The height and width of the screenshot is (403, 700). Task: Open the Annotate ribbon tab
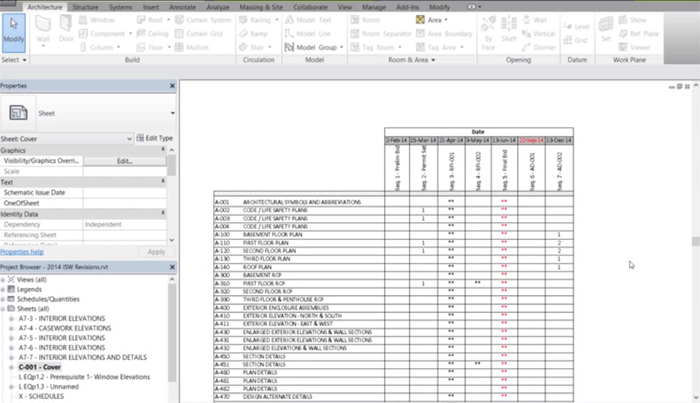(x=182, y=7)
